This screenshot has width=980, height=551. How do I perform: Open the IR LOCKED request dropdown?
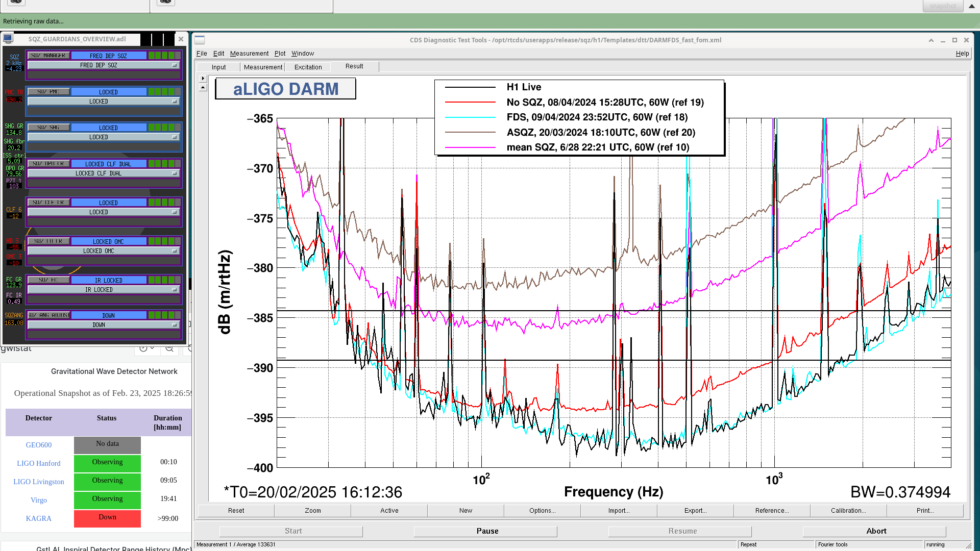coord(103,290)
